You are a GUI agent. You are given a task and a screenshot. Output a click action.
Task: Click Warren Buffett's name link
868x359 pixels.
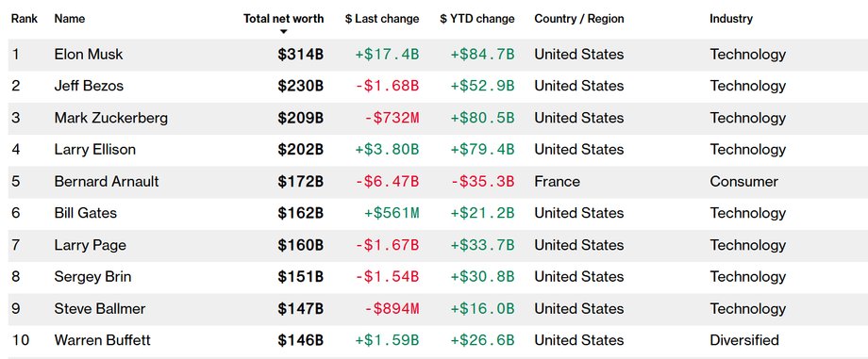click(102, 340)
